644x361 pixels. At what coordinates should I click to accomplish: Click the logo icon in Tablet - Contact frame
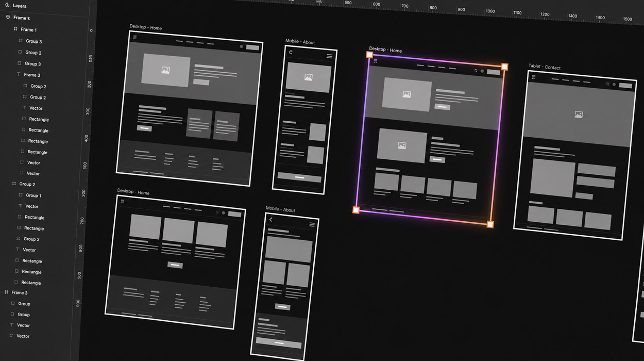(533, 77)
